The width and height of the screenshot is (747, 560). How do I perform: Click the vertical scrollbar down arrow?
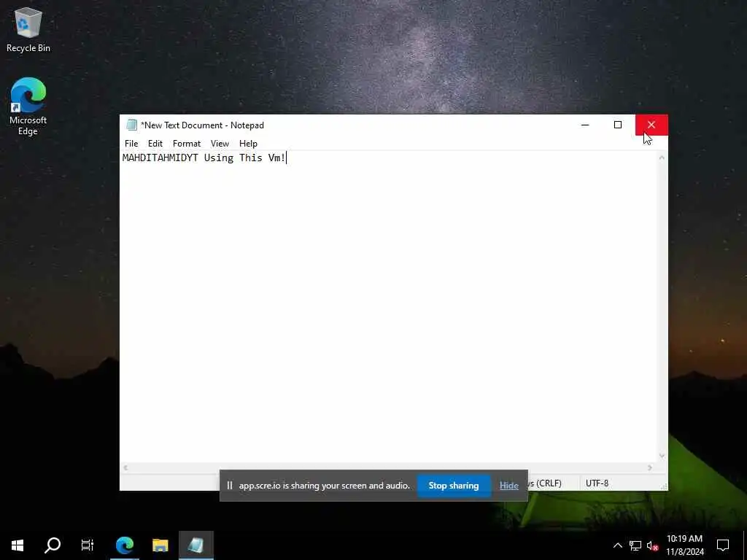(662, 456)
